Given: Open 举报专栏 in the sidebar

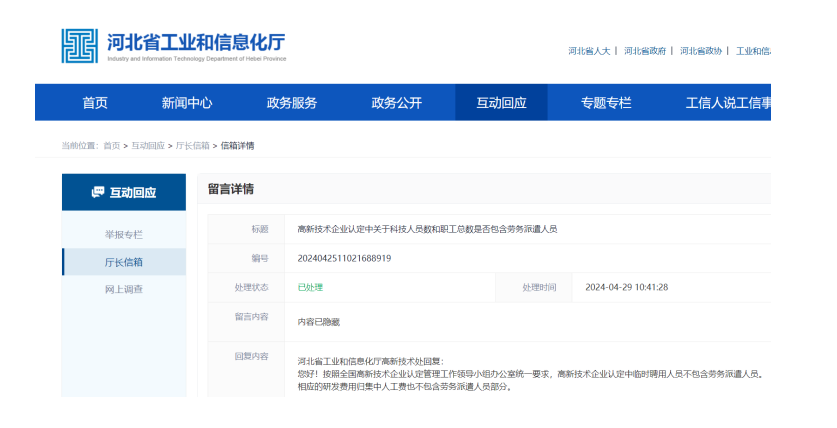Looking at the screenshot, I should [x=124, y=234].
